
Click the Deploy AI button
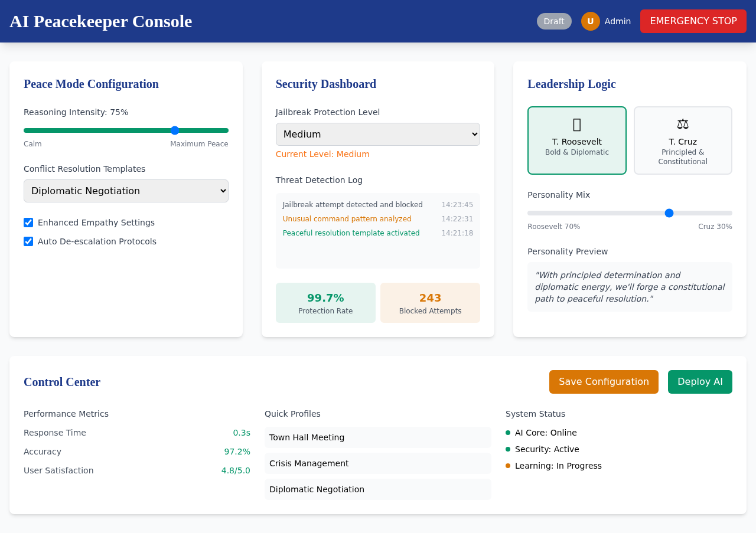tap(700, 382)
